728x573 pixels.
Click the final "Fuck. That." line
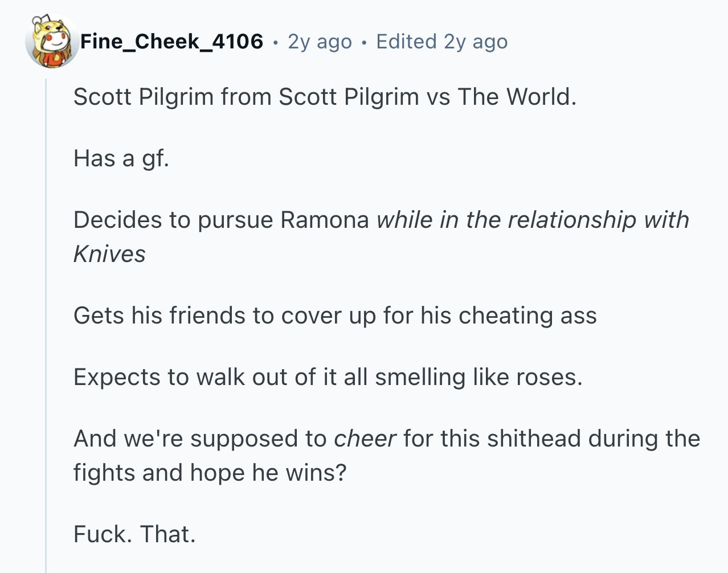tap(134, 534)
